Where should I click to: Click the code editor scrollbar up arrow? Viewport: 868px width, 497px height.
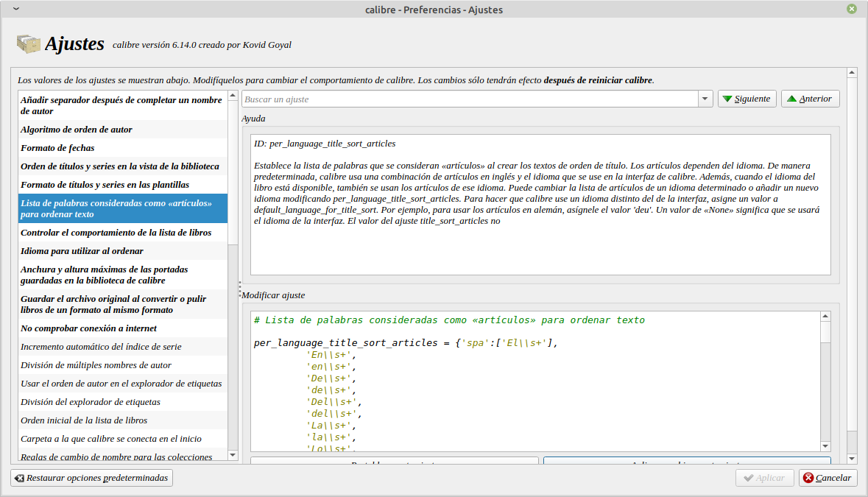(x=826, y=317)
